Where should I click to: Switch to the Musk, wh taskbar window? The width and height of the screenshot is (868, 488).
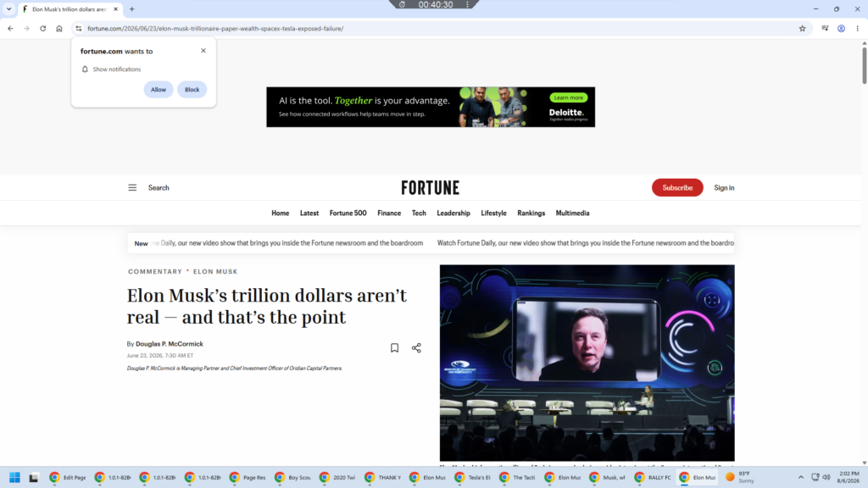pyautogui.click(x=608, y=477)
